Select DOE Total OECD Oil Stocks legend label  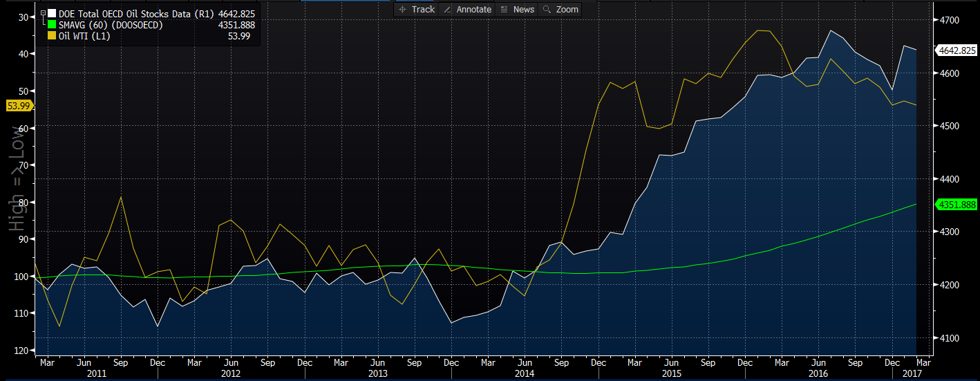135,13
